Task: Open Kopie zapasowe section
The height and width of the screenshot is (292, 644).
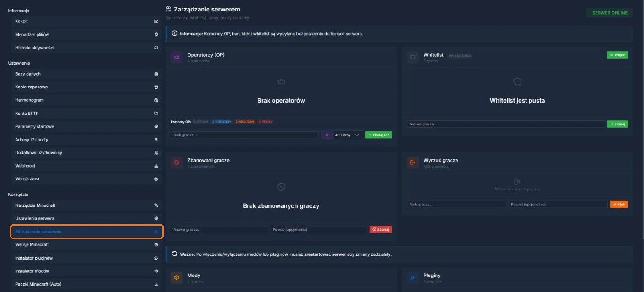Action: (x=86, y=87)
